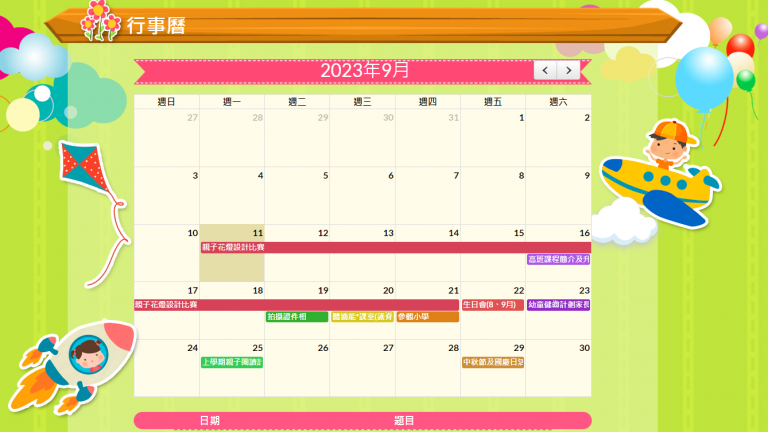Click the 週四 column header

(428, 101)
